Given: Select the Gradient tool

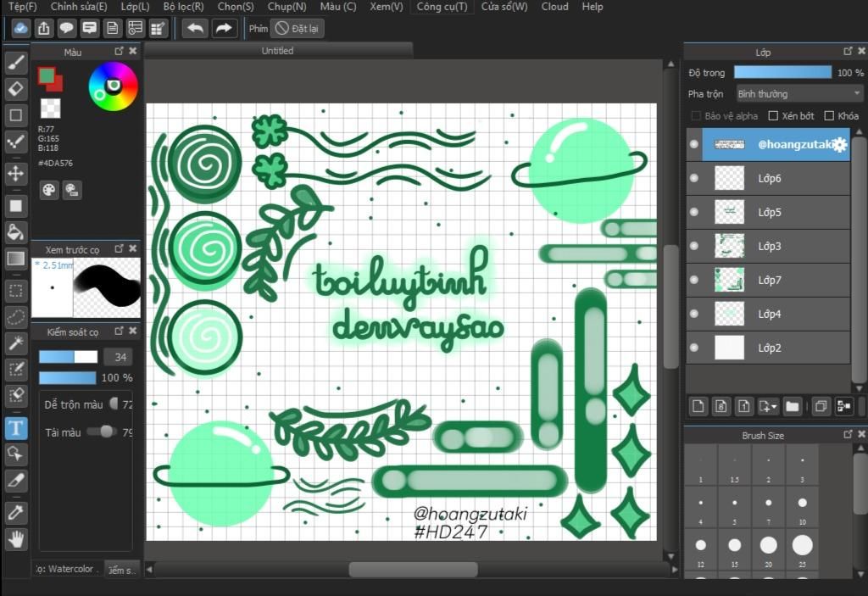Looking at the screenshot, I should 15,259.
